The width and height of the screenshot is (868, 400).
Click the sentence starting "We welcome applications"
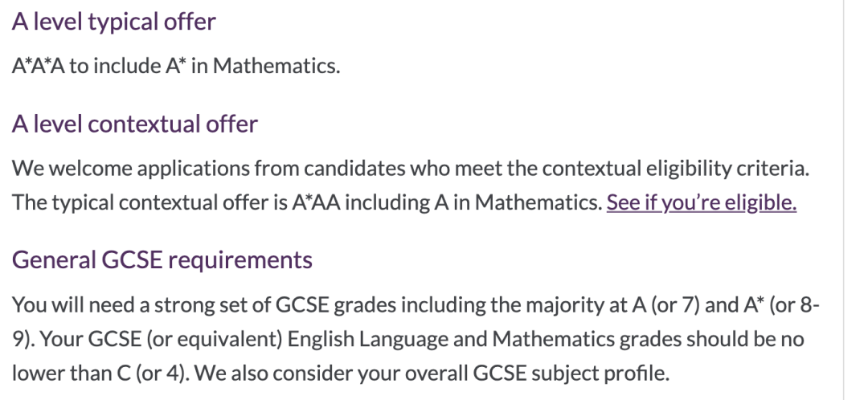coord(411,168)
